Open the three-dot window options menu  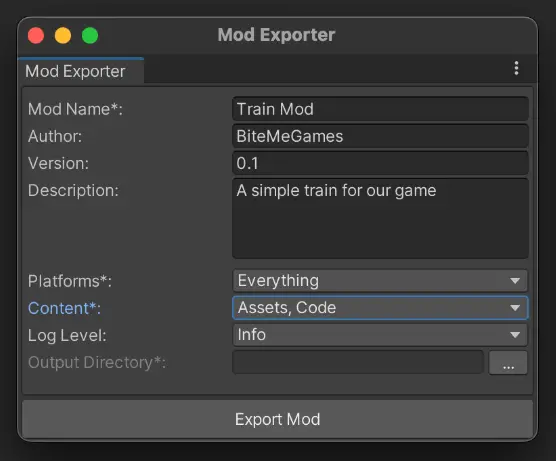coord(516,68)
